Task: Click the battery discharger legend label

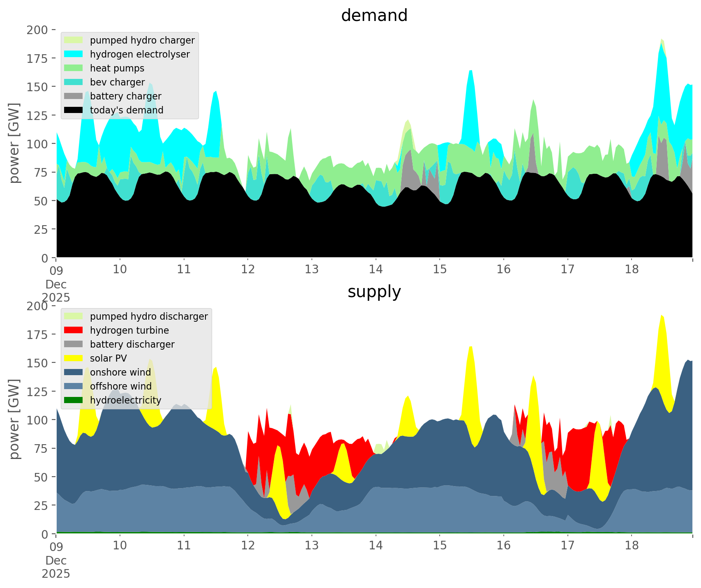Action: click(132, 344)
